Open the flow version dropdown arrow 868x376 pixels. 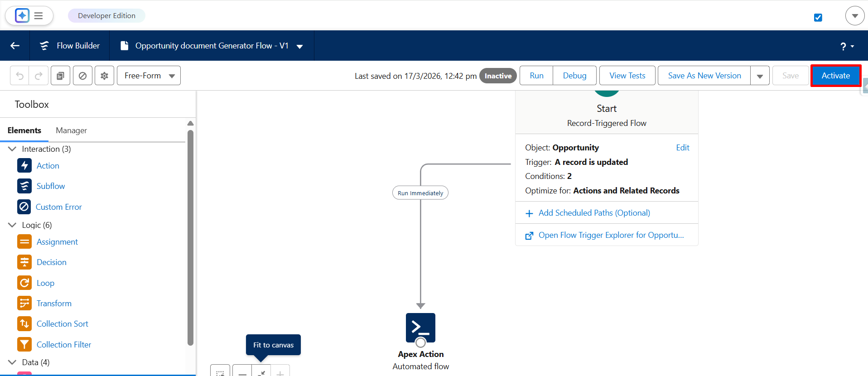tap(299, 46)
